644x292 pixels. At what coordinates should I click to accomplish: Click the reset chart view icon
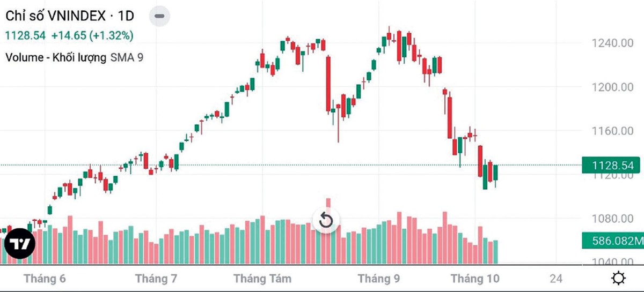tap(326, 220)
